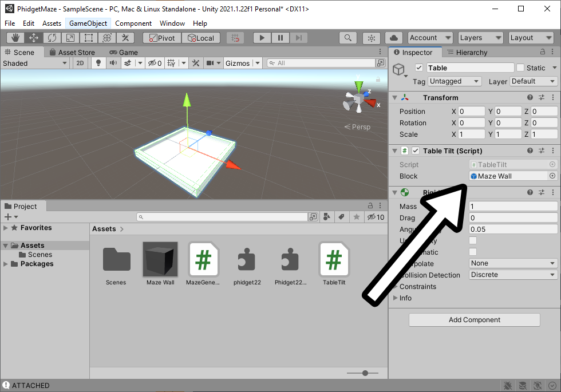The image size is (561, 392).
Task: Switch to the Asset Store tab
Action: (x=72, y=52)
